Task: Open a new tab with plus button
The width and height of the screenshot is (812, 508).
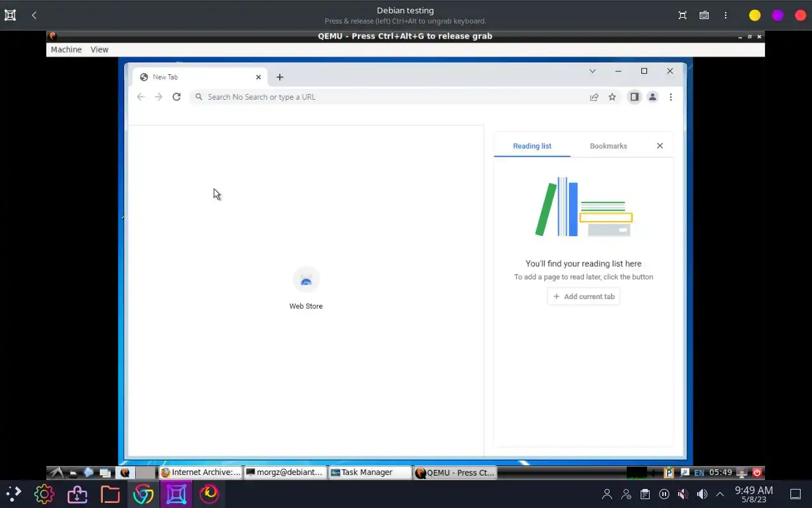Action: 280,77
